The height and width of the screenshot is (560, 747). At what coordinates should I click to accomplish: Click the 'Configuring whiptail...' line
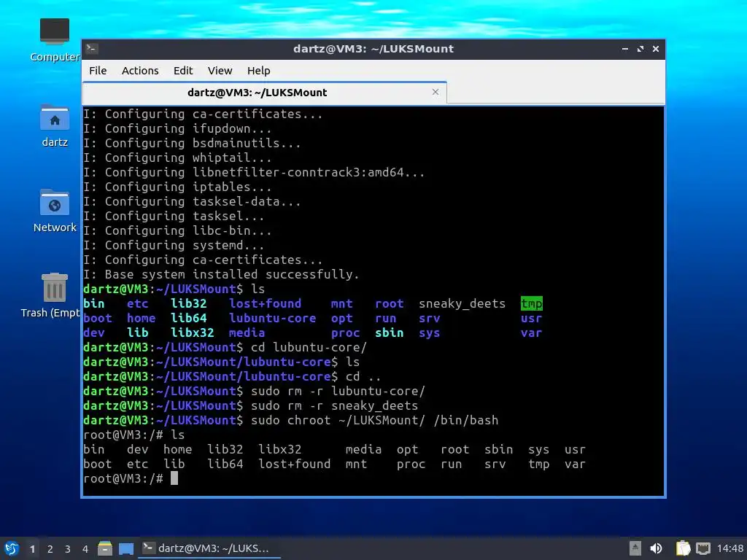[x=178, y=157]
